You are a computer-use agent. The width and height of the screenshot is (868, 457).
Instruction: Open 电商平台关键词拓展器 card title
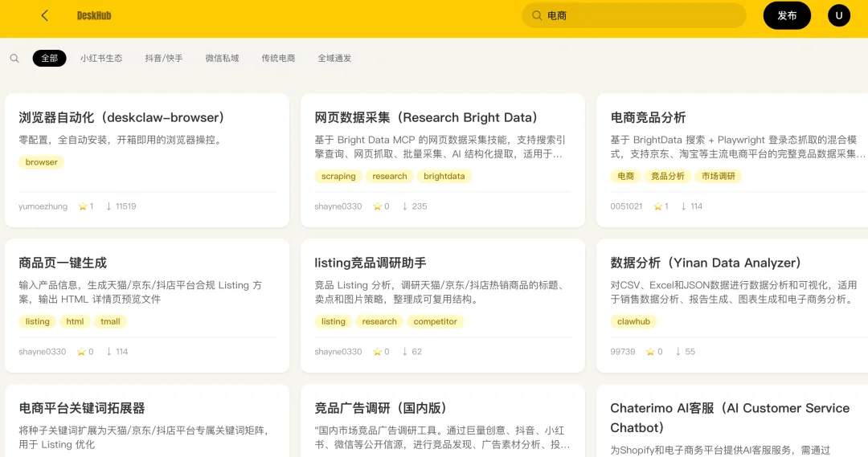coord(82,408)
